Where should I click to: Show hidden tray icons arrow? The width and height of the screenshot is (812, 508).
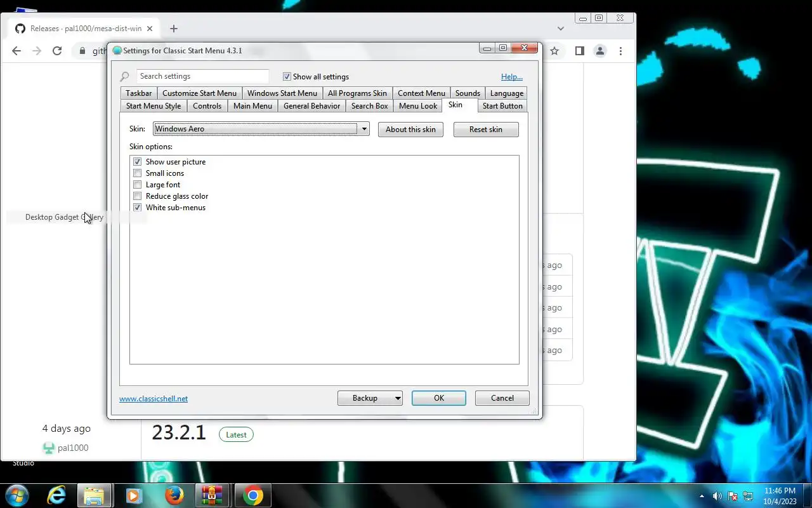pyautogui.click(x=702, y=496)
